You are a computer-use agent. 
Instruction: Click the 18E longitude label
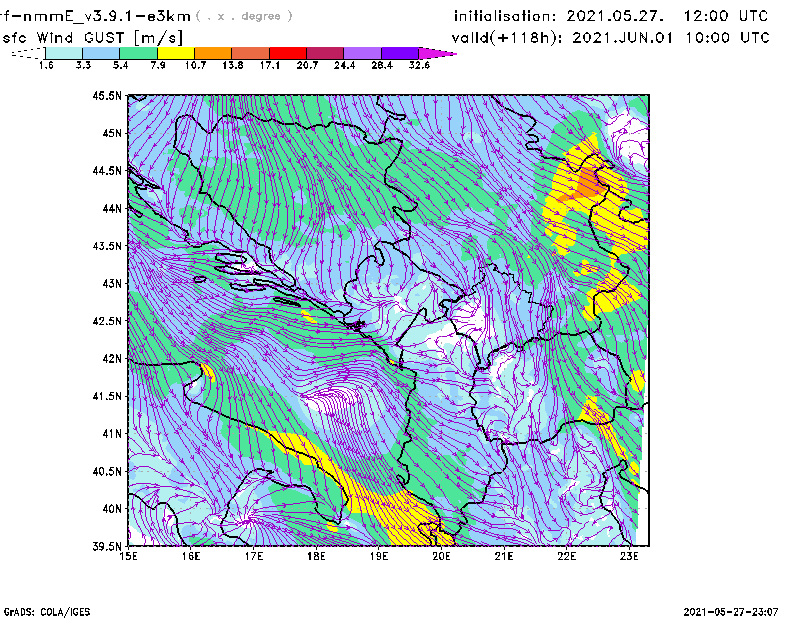click(x=316, y=556)
